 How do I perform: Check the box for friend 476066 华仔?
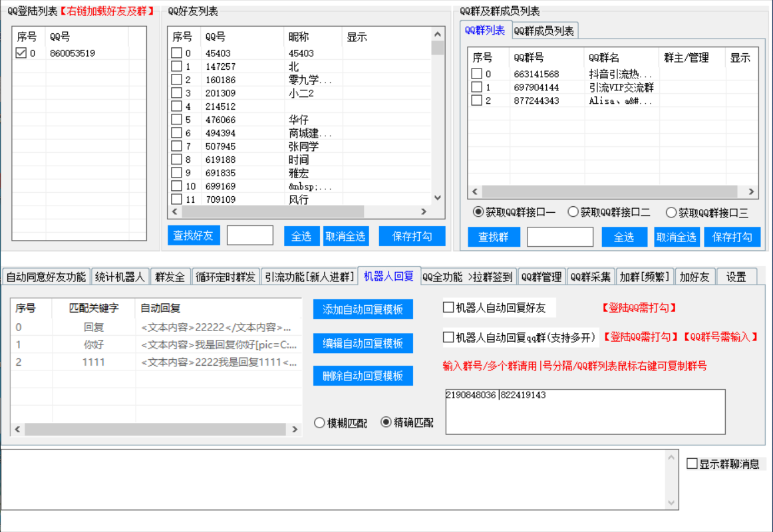176,120
